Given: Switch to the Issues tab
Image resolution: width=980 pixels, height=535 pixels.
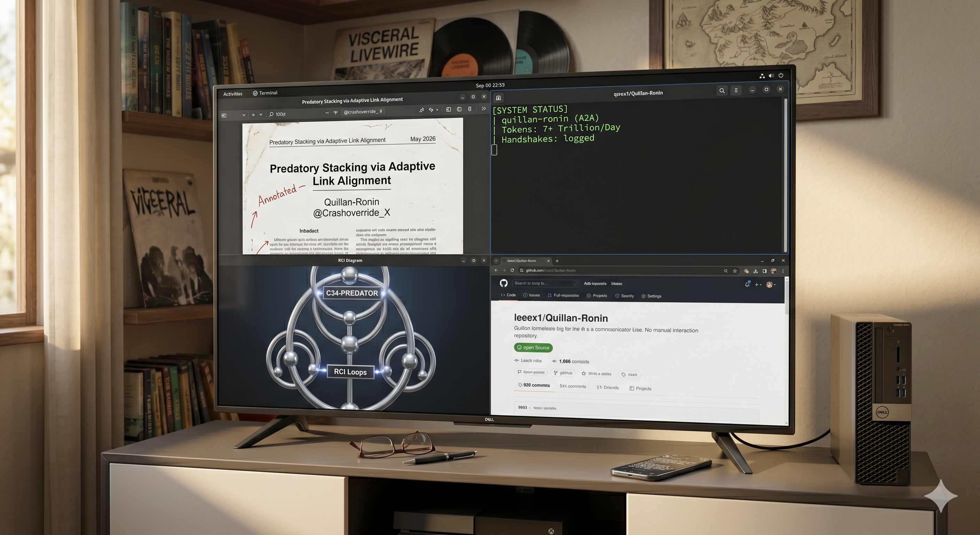Looking at the screenshot, I should pos(531,295).
